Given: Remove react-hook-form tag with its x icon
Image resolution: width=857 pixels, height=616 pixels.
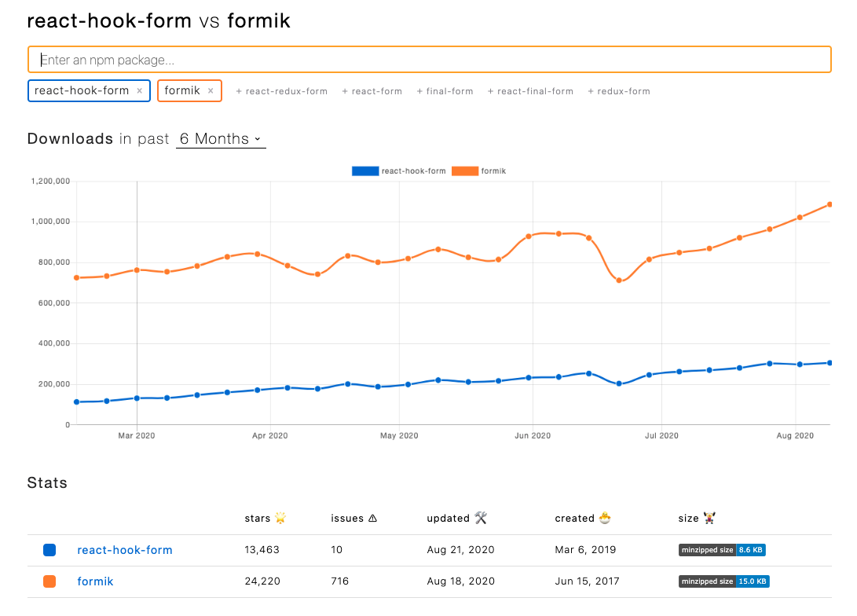Looking at the screenshot, I should [140, 91].
